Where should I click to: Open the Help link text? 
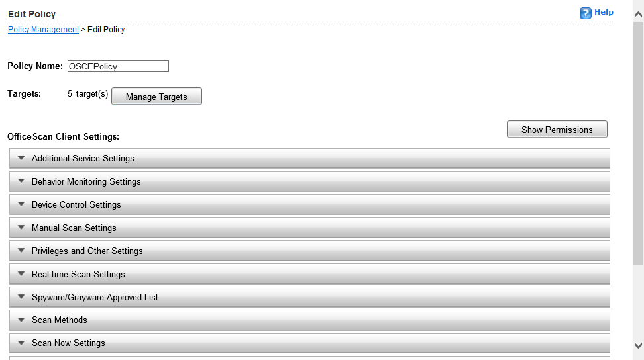point(604,12)
